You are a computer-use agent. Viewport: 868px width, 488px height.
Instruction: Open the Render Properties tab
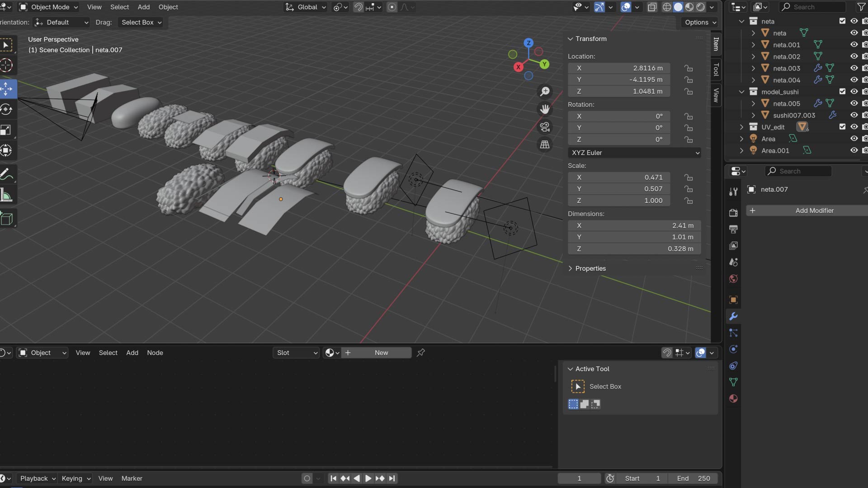(733, 212)
